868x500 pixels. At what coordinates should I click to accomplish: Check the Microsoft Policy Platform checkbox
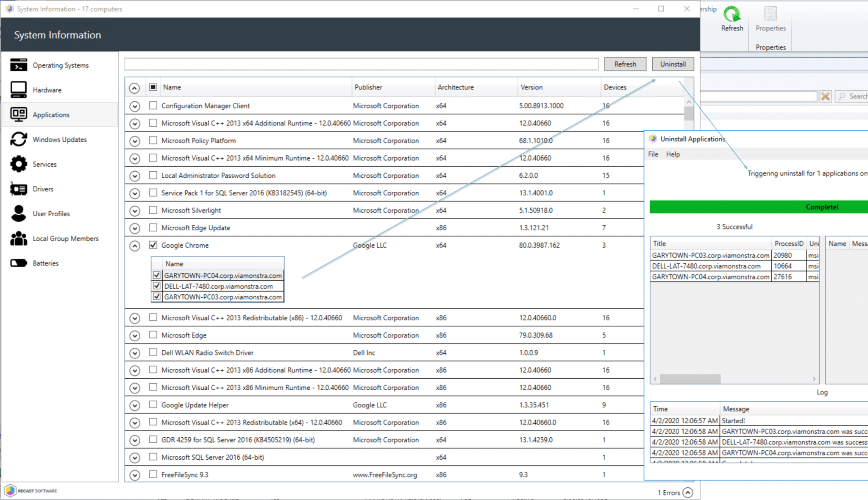tap(153, 140)
